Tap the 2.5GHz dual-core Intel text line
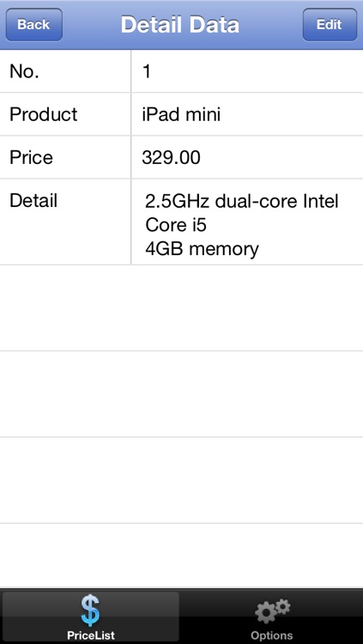The height and width of the screenshot is (644, 363). 242,202
